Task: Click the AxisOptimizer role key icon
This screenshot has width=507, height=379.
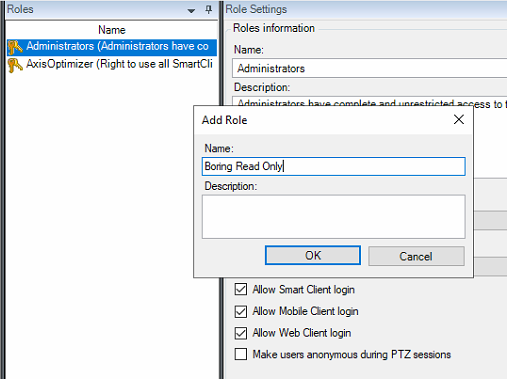Action: point(15,65)
